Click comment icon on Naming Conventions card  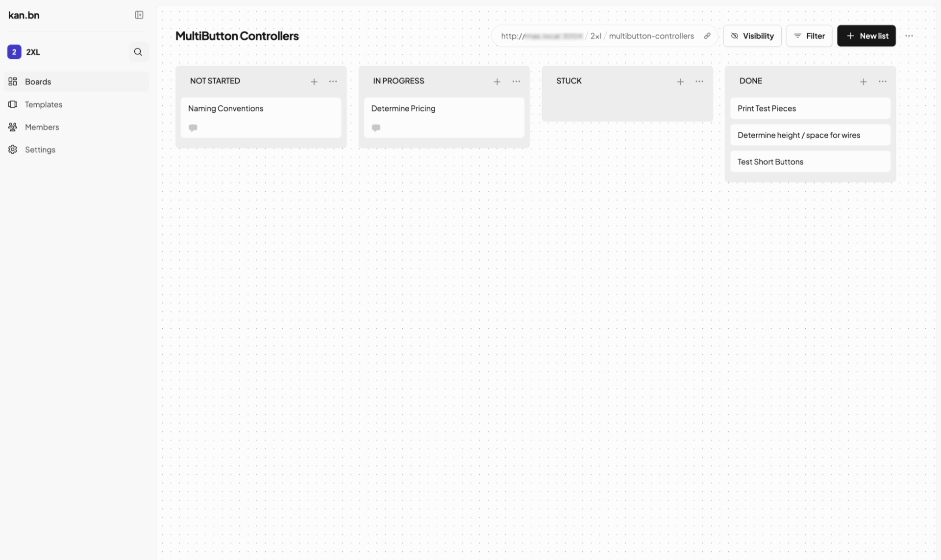[193, 128]
